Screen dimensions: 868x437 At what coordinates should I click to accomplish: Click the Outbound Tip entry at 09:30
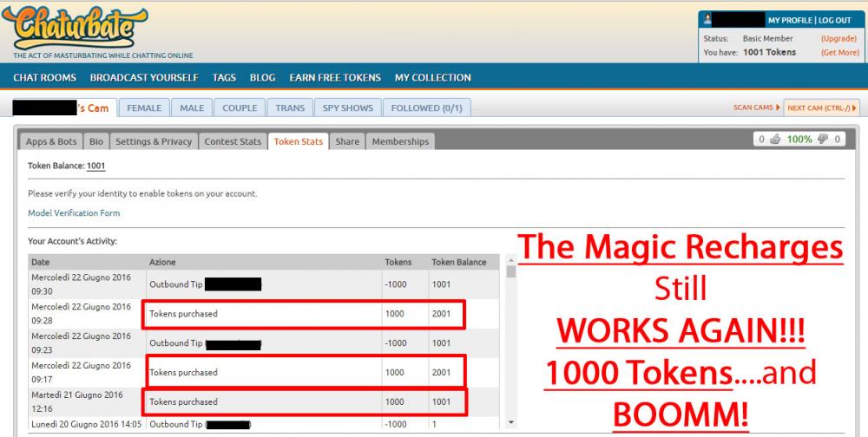tap(206, 284)
